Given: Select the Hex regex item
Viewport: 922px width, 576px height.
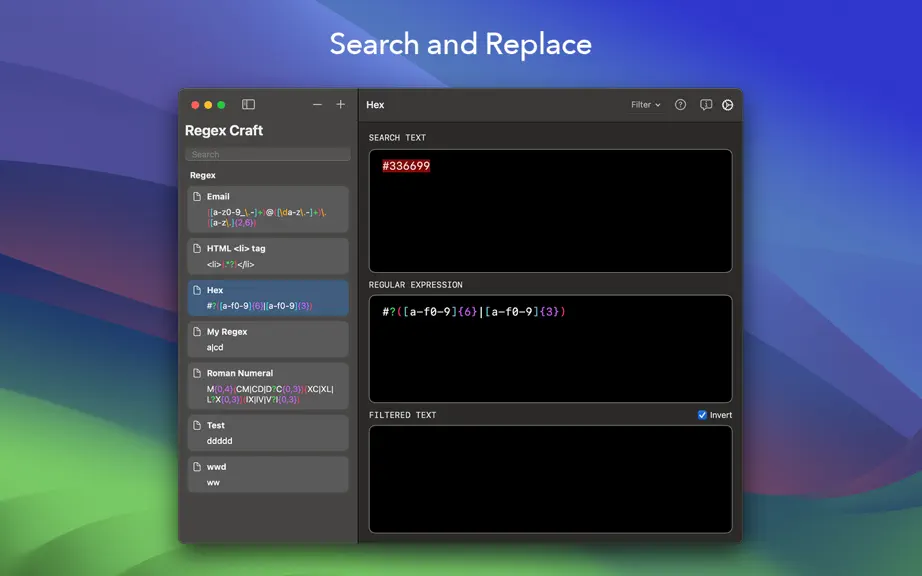Looking at the screenshot, I should pos(268,298).
